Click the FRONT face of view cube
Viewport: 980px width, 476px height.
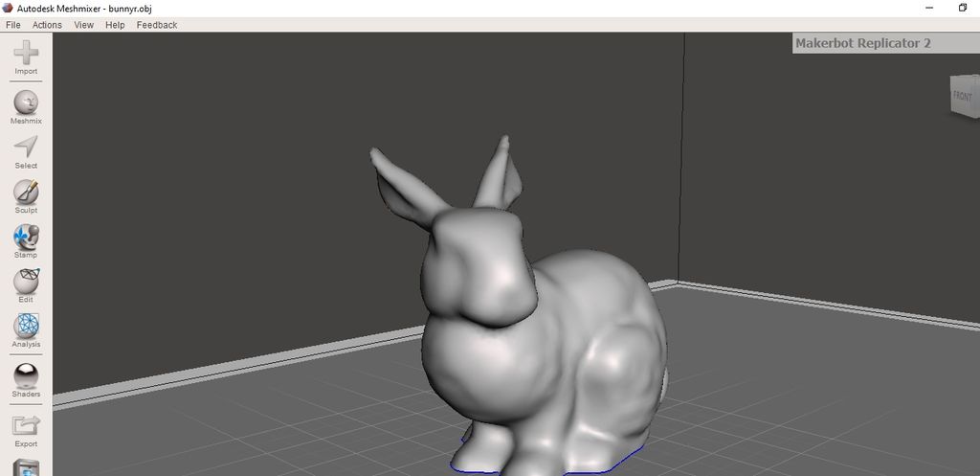click(x=962, y=97)
